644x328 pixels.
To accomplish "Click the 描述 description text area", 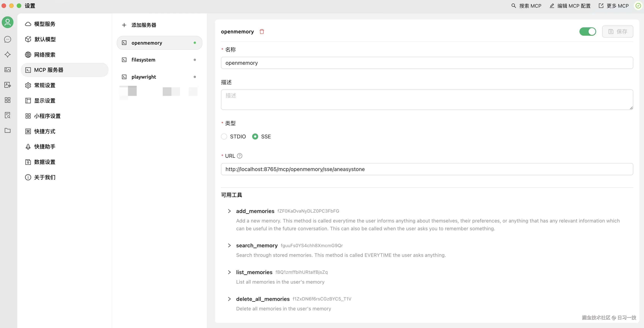I will tap(427, 99).
